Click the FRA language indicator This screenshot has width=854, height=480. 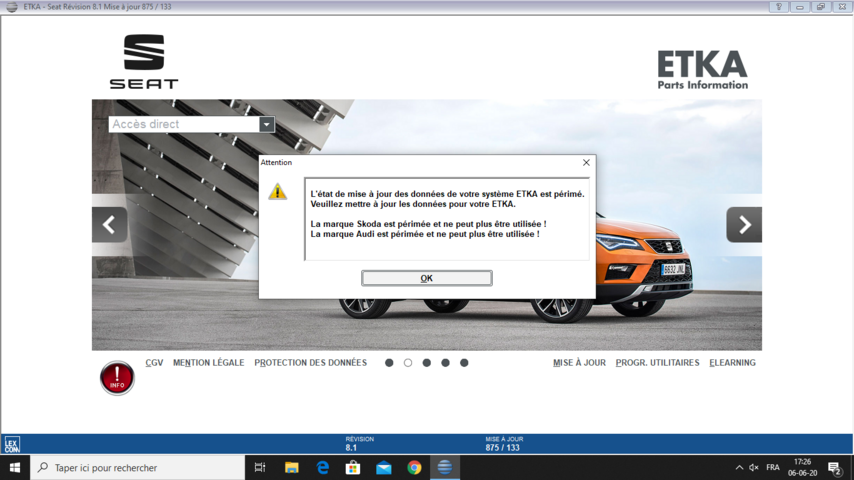point(772,467)
